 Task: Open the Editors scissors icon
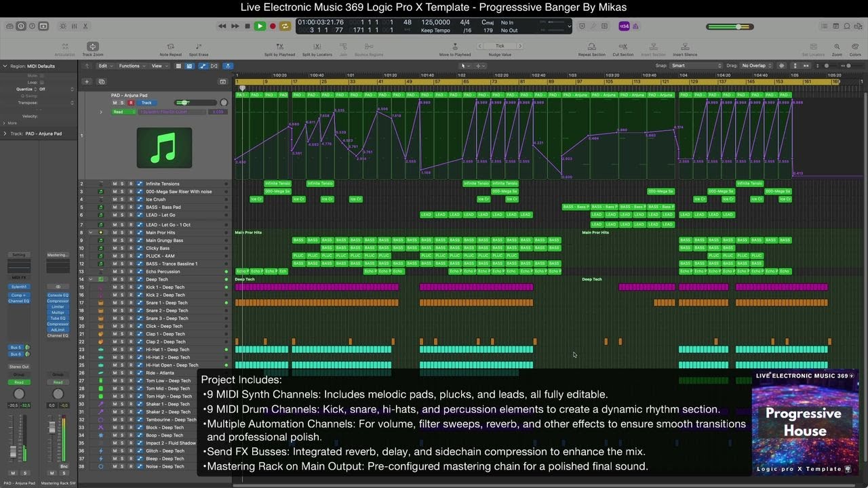click(85, 26)
